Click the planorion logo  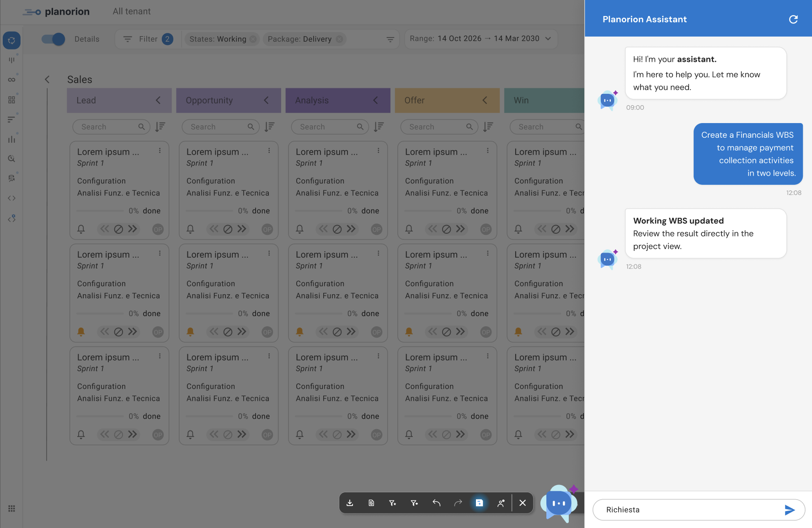point(56,12)
